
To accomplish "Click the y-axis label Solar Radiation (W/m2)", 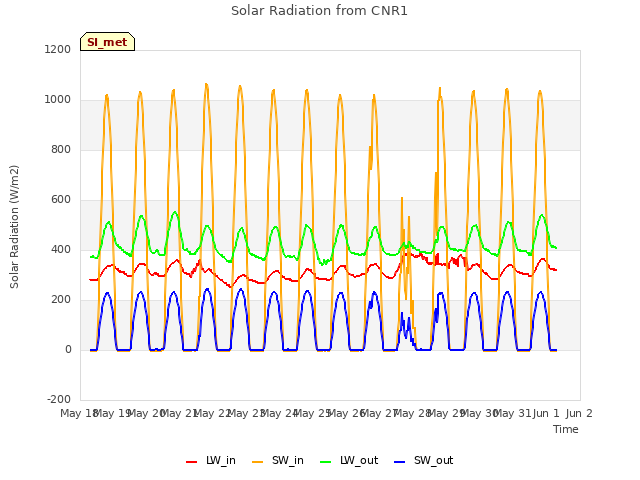I will (14, 227).
